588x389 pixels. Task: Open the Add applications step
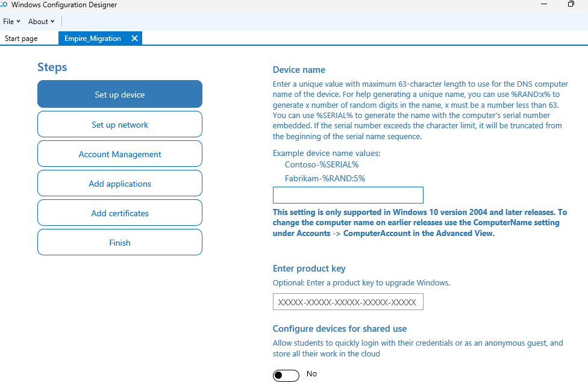click(x=119, y=183)
